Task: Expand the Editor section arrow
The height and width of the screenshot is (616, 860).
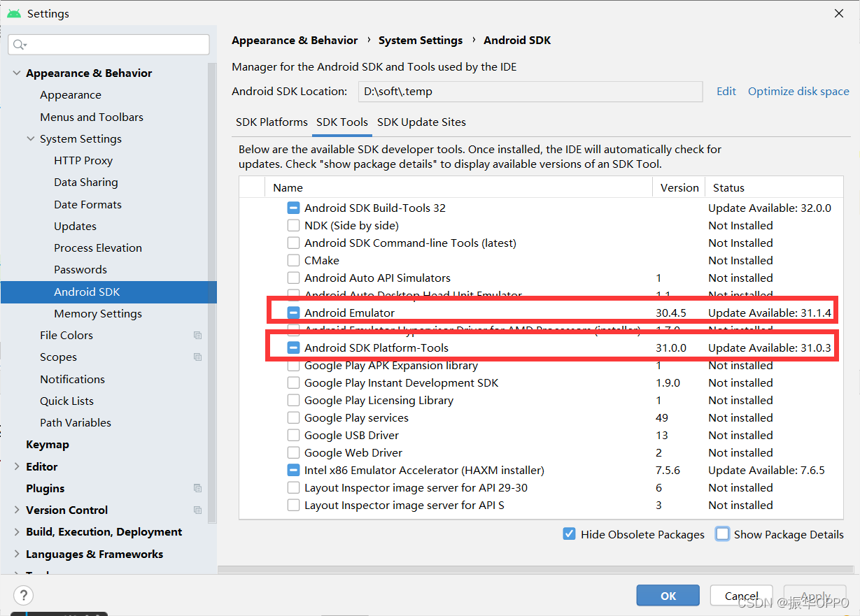Action: 17,466
